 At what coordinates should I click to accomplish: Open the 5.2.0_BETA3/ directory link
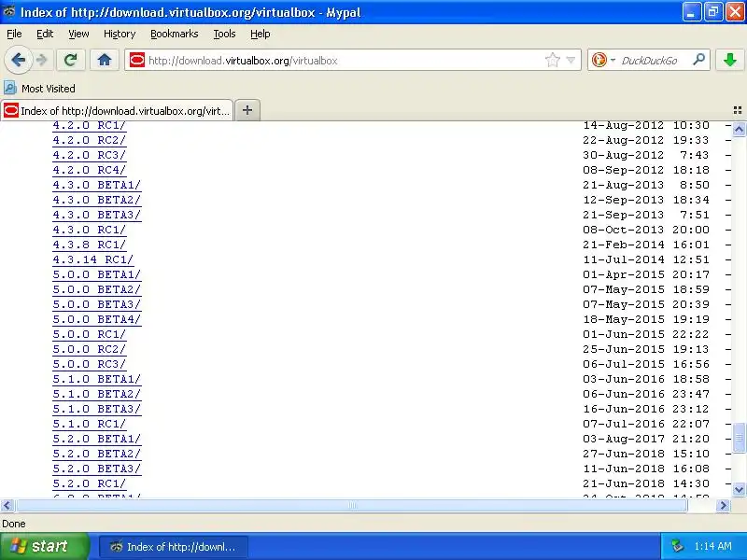tap(97, 469)
